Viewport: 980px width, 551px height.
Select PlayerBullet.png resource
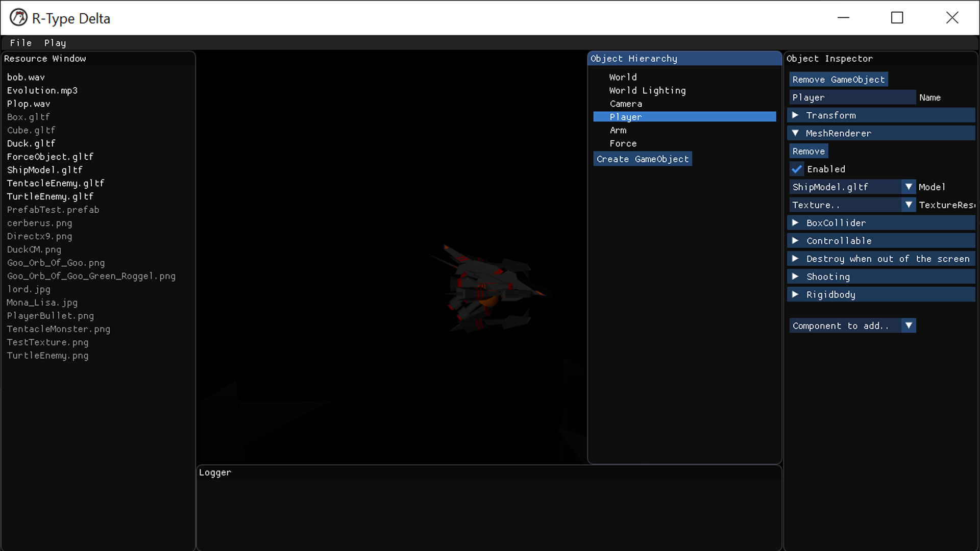pyautogui.click(x=51, y=316)
